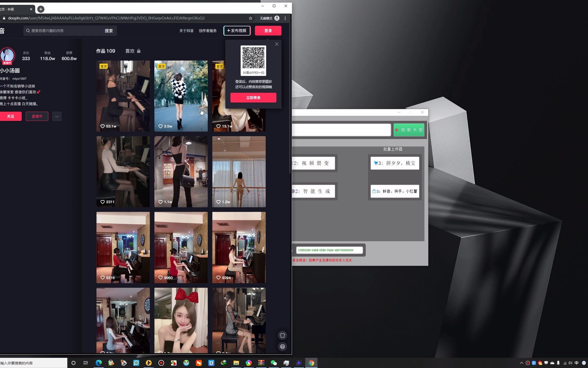Viewport: 588px width, 368px height.
Task: Close the QR code popup
Action: [x=276, y=44]
